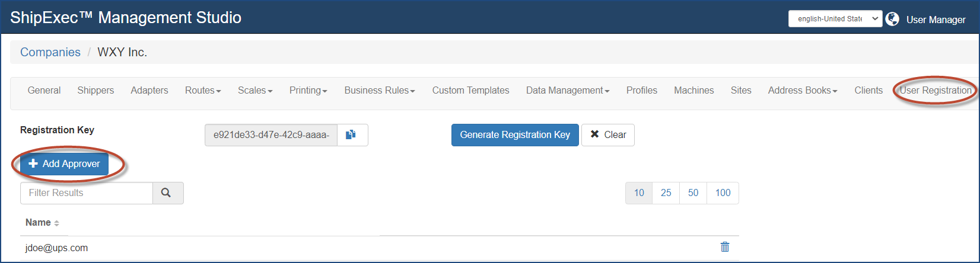Image resolution: width=980 pixels, height=263 pixels.
Task: Copy the registration key to clipboard
Action: (x=352, y=135)
